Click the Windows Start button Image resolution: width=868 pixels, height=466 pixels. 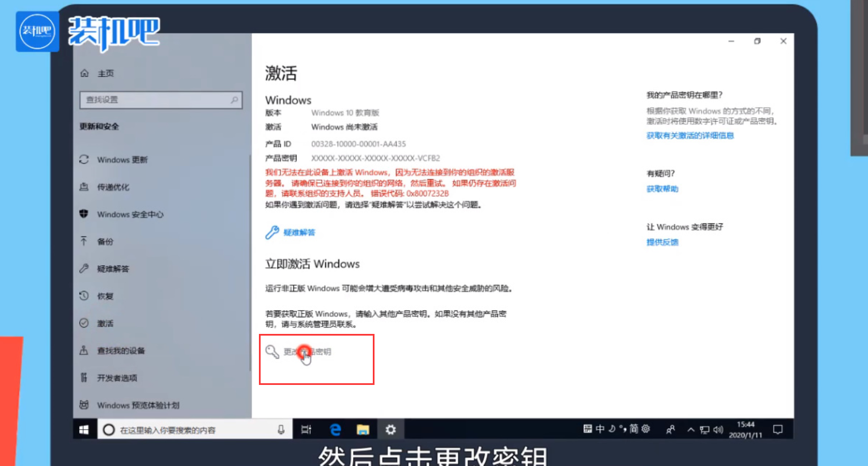(84, 430)
